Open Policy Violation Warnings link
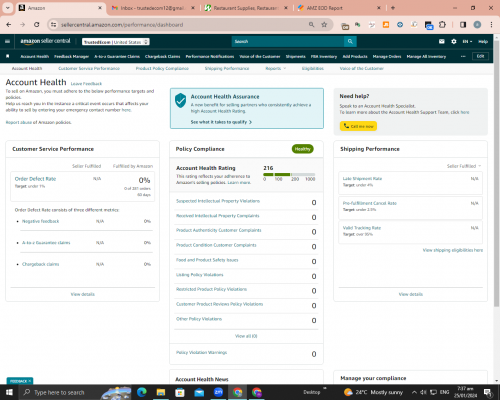 (201, 352)
